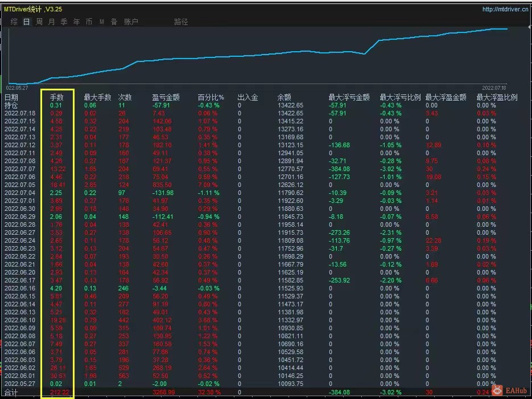Select the 2022.06.02 date row
This screenshot has width=532, height=399.
[20, 368]
